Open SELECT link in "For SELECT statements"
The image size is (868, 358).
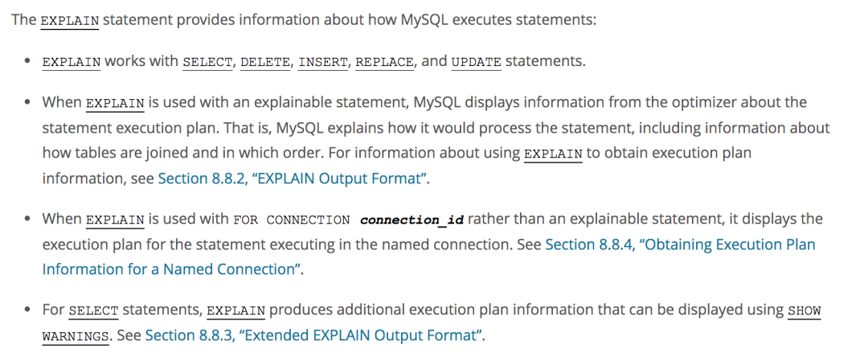(93, 311)
